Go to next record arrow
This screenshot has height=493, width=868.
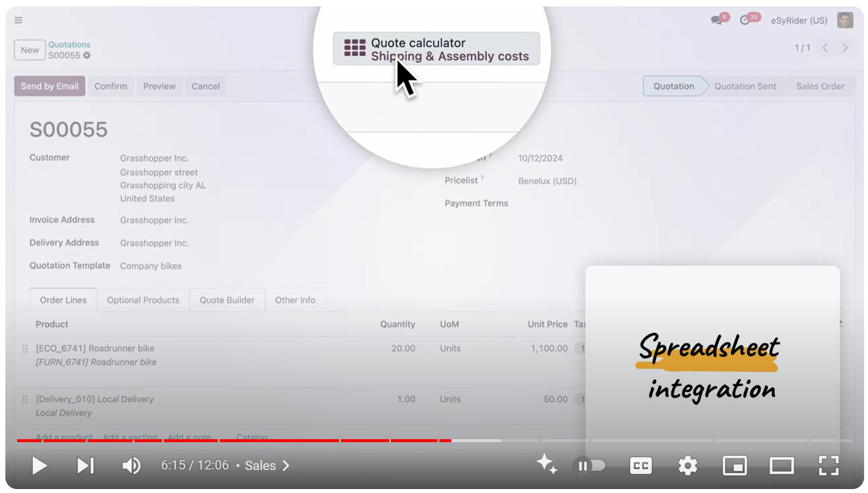click(x=845, y=47)
